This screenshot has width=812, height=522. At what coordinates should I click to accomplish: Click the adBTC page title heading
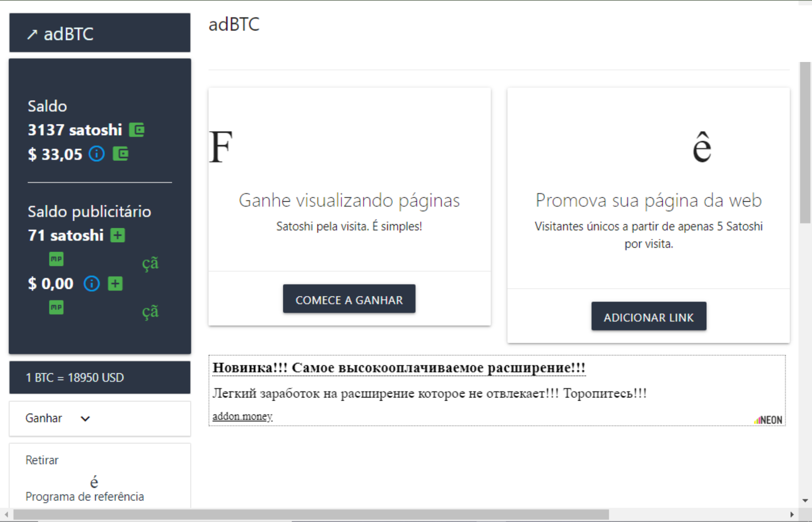[x=234, y=24]
